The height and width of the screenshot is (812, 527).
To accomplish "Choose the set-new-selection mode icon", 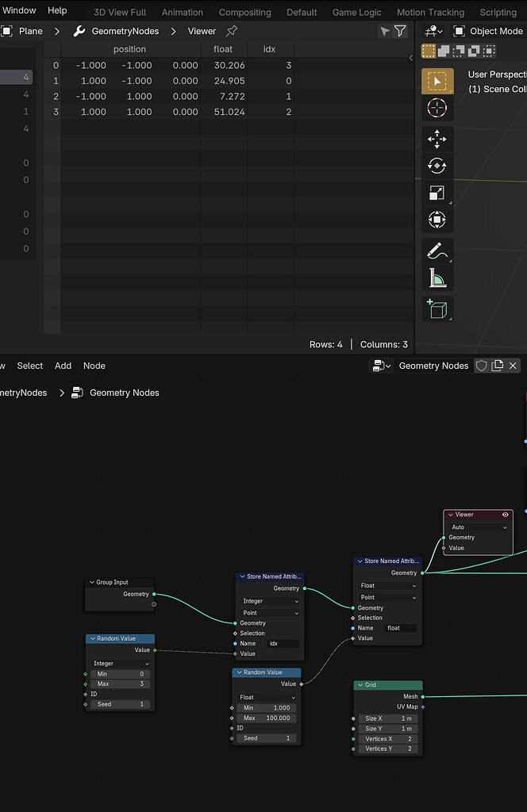I will (x=429, y=51).
